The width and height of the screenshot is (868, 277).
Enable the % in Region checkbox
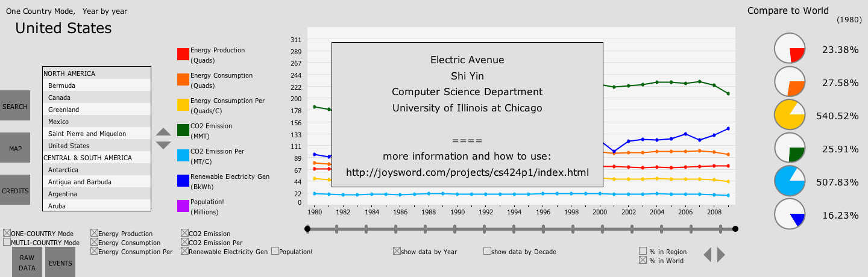643,251
